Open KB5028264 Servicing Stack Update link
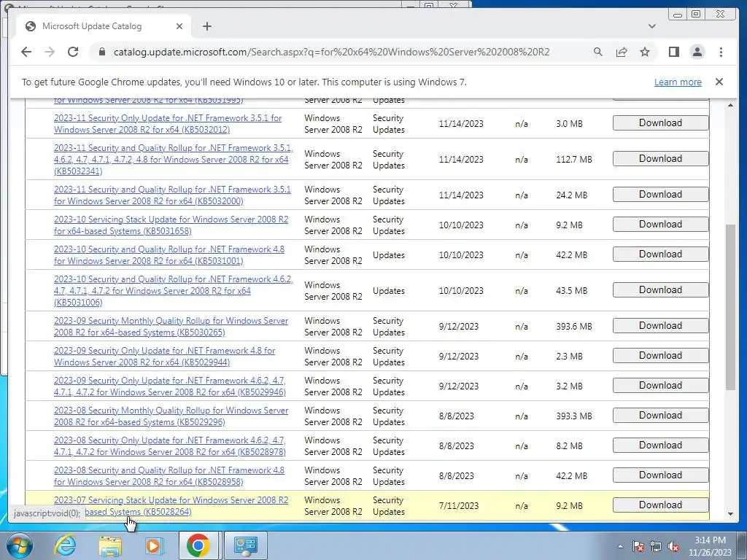 pyautogui.click(x=171, y=506)
